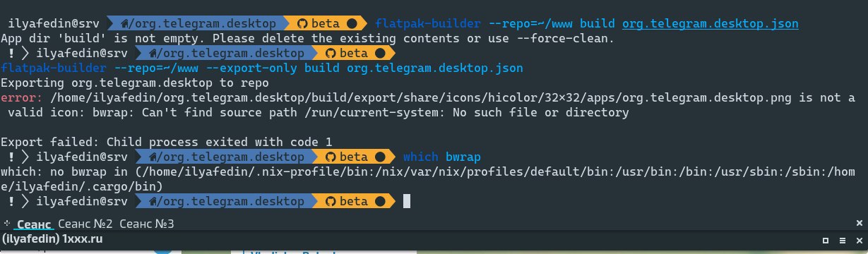Click the black dot indicator in last prompt

coord(380,201)
